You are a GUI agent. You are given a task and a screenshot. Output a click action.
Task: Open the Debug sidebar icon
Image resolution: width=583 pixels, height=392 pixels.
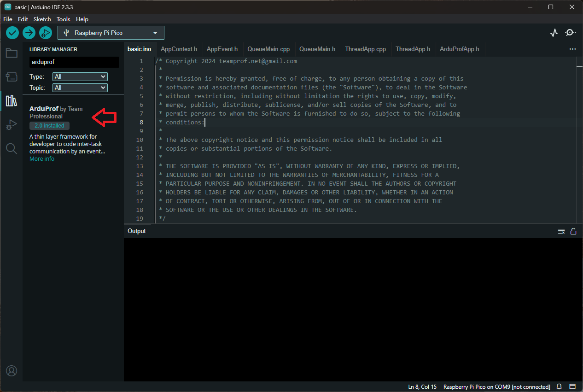pyautogui.click(x=12, y=125)
